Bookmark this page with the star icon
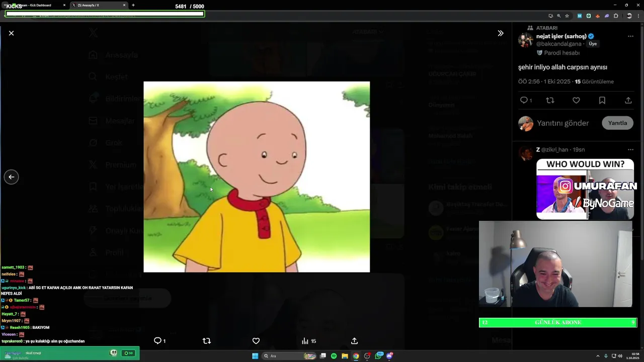Image resolution: width=644 pixels, height=362 pixels. pyautogui.click(x=567, y=16)
